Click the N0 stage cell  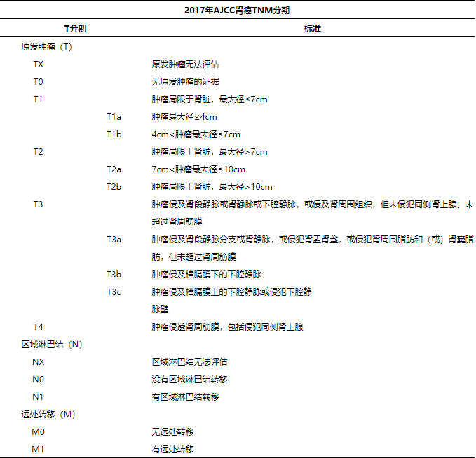39,380
